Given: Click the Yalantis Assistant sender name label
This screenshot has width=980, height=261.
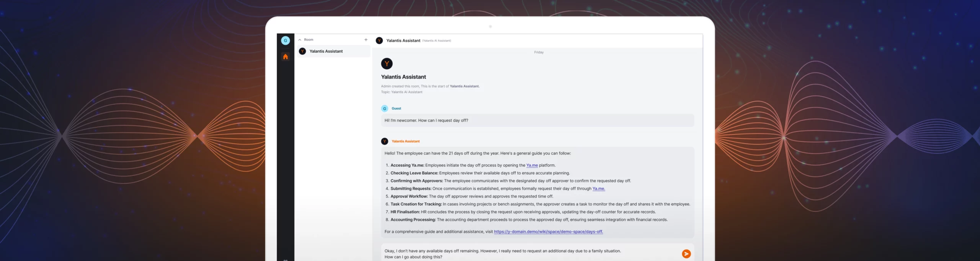Looking at the screenshot, I should click(405, 141).
